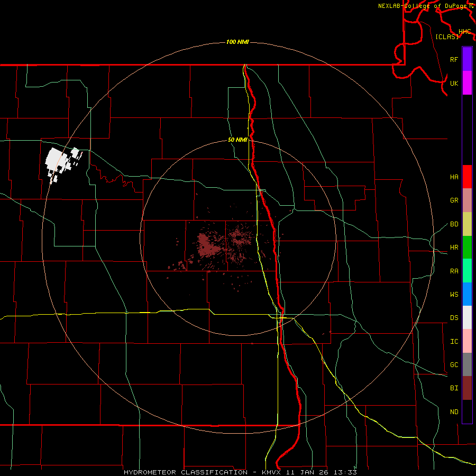This screenshot has width=476, height=476.
Task: Click the DS white legend swatch
Action: [467, 317]
